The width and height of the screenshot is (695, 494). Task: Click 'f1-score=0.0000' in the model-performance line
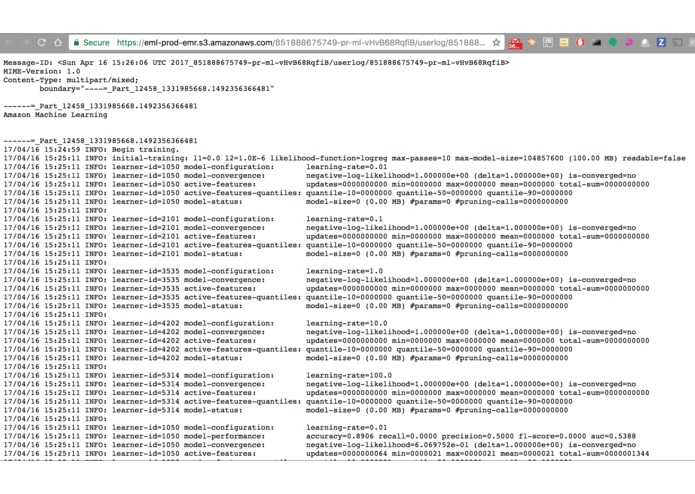552,436
